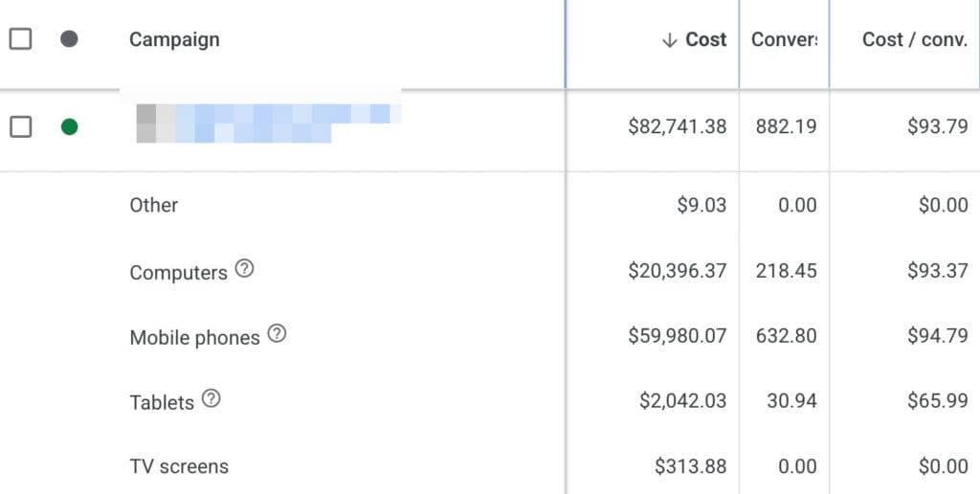Select the Tablets device segment label
980x494 pixels.
pyautogui.click(x=162, y=402)
